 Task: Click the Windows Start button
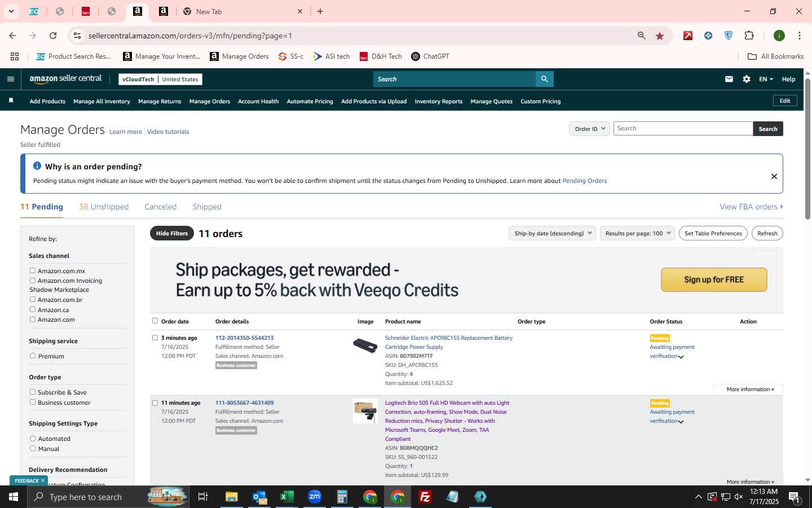pos(14,497)
